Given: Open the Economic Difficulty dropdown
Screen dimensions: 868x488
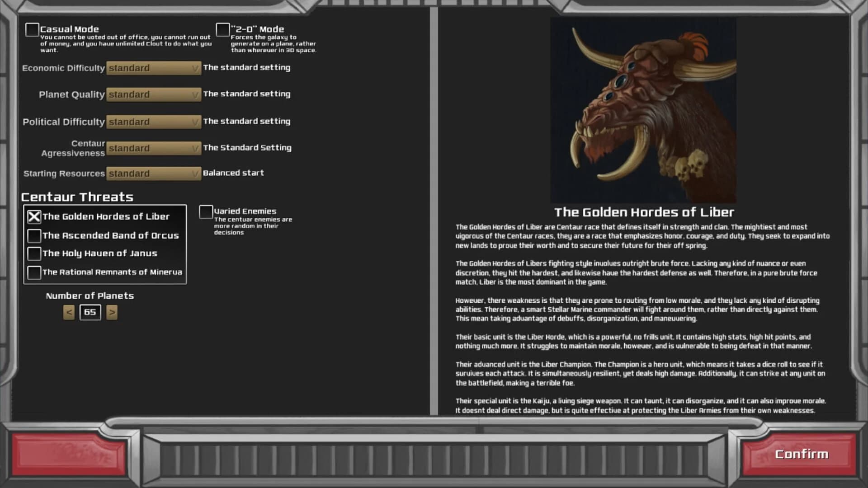Looking at the screenshot, I should coord(154,68).
